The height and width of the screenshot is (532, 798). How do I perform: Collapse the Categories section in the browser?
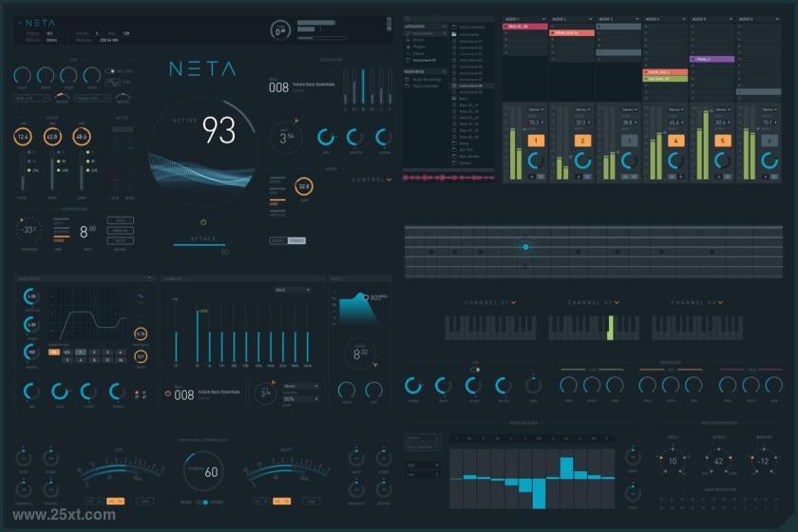click(445, 27)
